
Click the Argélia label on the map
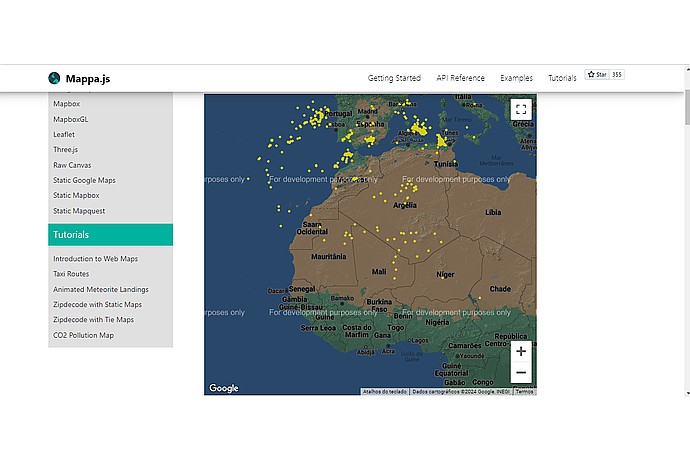tap(405, 206)
